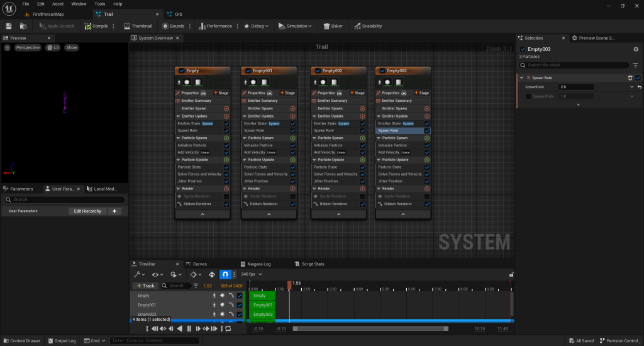644x346 pixels.
Task: Open the Empty003 emitter settings gear
Action: (635, 49)
